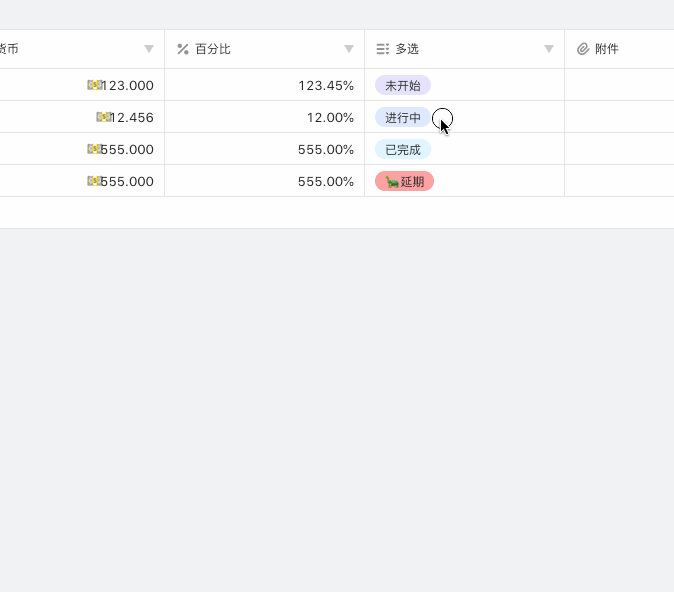This screenshot has height=592, width=674.
Task: Click the 多选 column header label
Action: (407, 49)
